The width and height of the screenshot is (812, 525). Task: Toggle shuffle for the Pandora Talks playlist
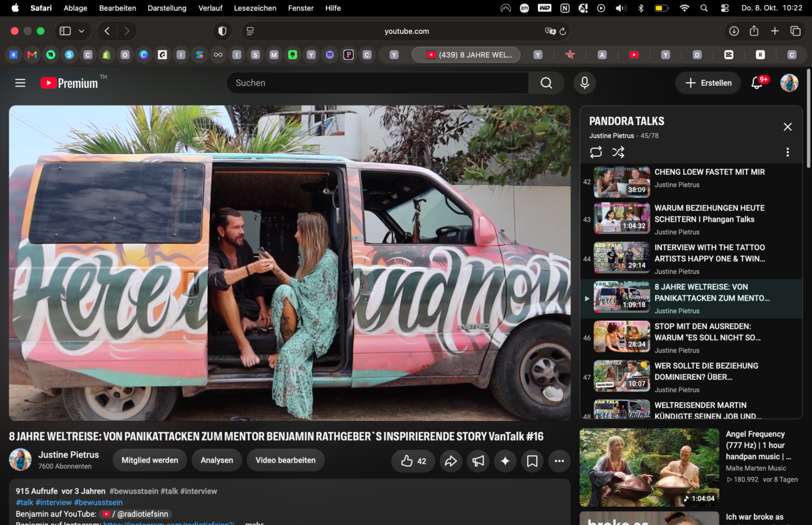[618, 152]
